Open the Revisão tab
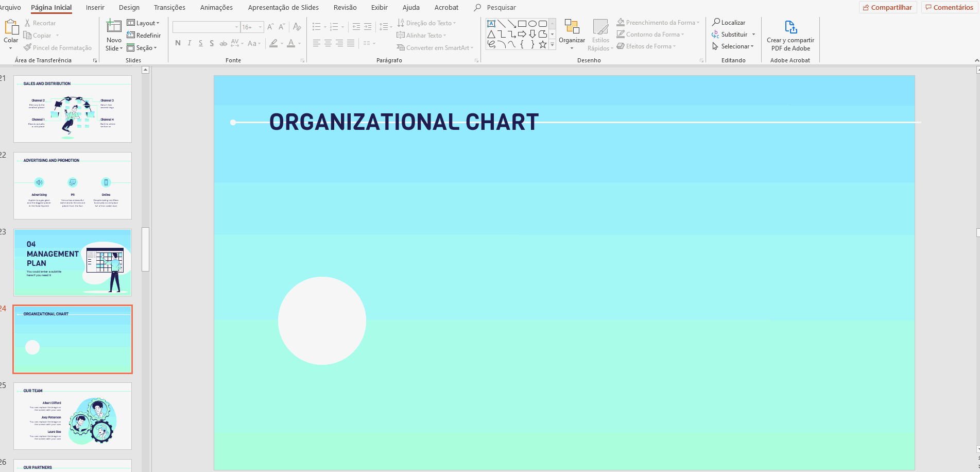The image size is (980, 472). tap(345, 7)
